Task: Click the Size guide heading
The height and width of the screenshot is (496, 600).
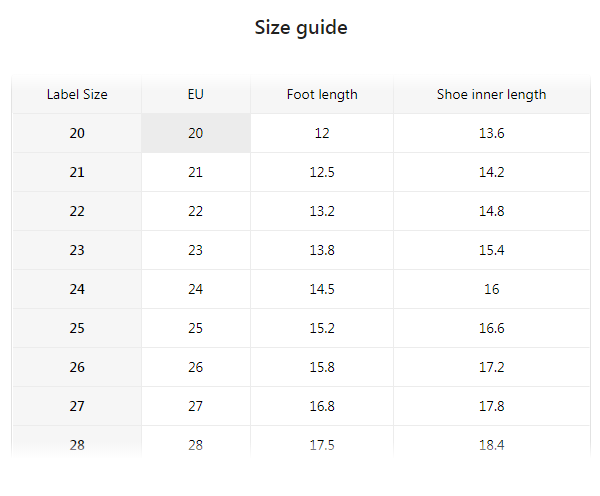Action: 301,28
